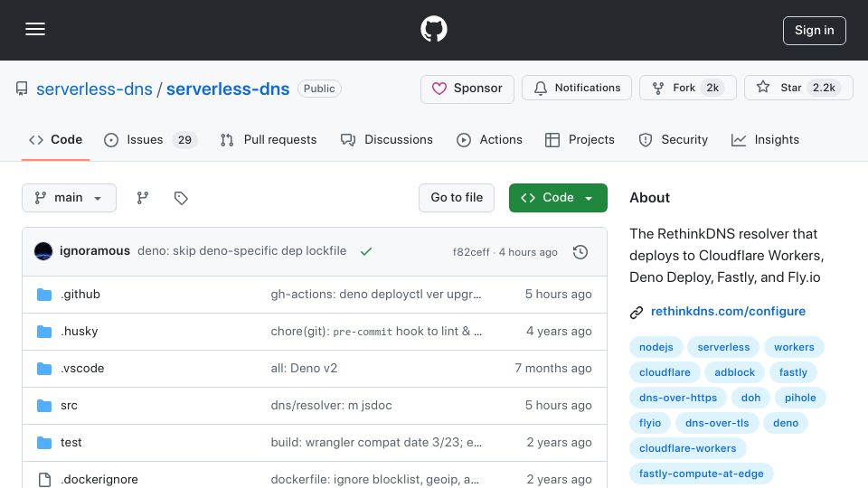This screenshot has width=868, height=488.
Task: Open the 'dockerfile: ignore blocklist' commit message
Action: pyautogui.click(x=374, y=479)
